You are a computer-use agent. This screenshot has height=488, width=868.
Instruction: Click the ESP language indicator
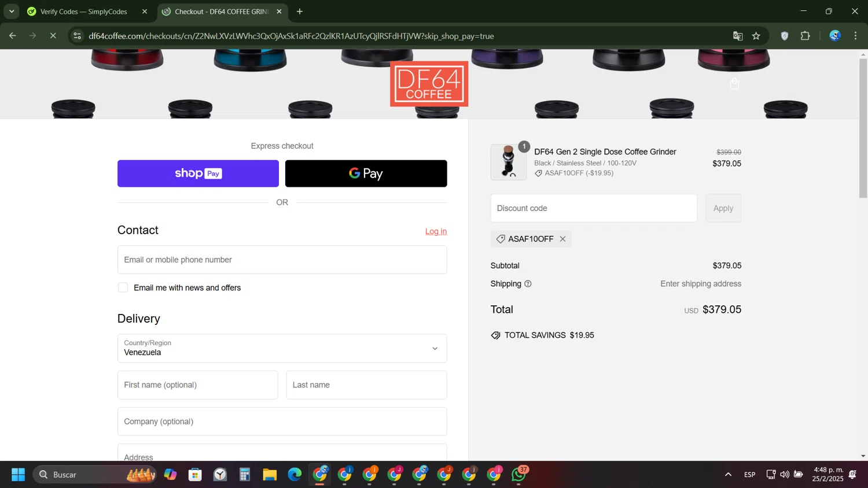[x=749, y=475]
